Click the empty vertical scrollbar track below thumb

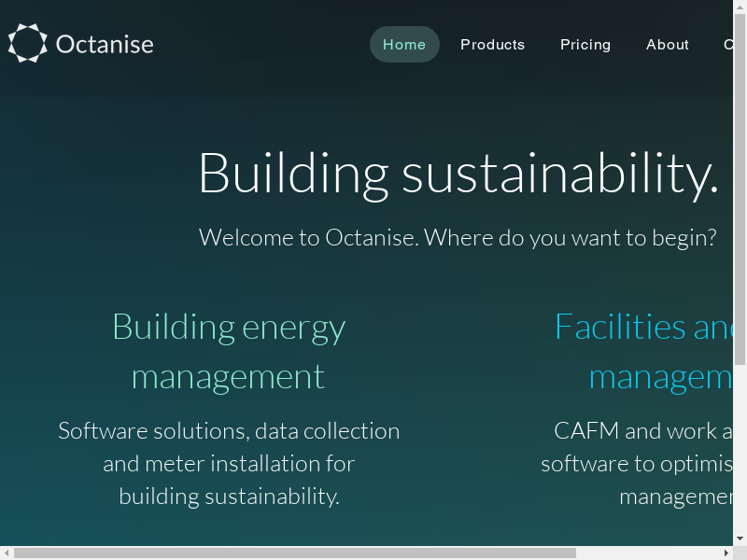tap(740, 448)
